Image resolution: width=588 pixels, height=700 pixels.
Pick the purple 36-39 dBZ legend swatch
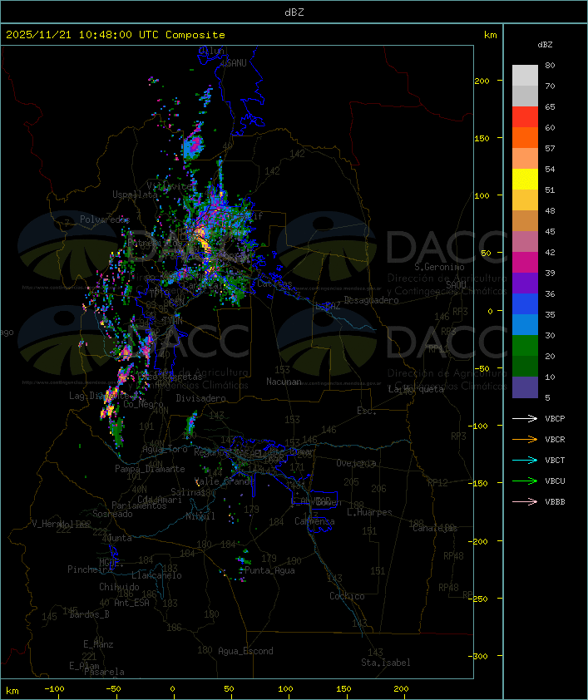click(x=525, y=283)
